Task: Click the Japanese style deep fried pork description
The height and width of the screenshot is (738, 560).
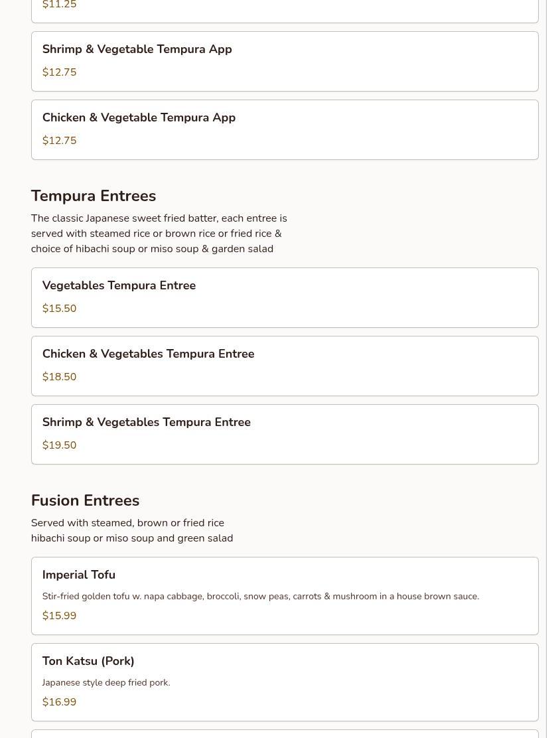Action: (x=106, y=682)
